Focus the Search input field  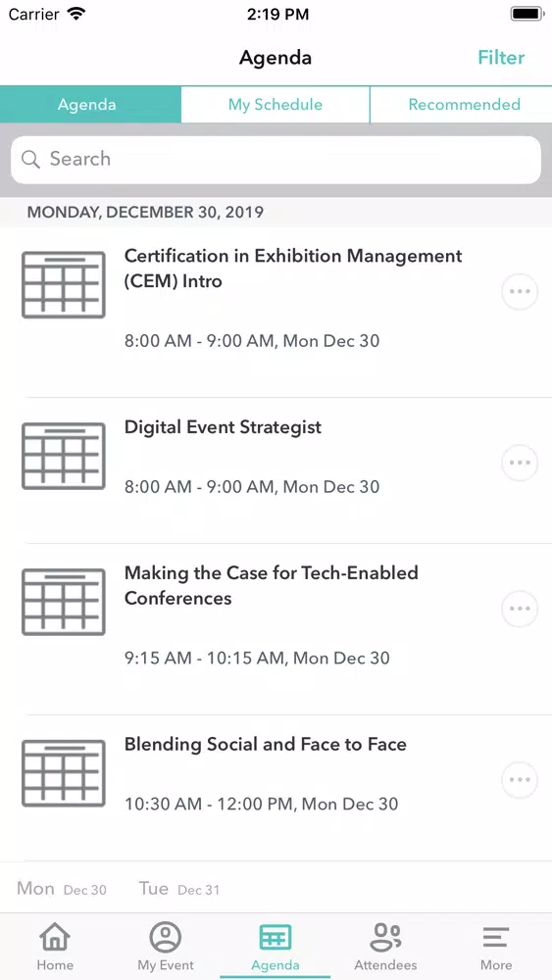(276, 160)
